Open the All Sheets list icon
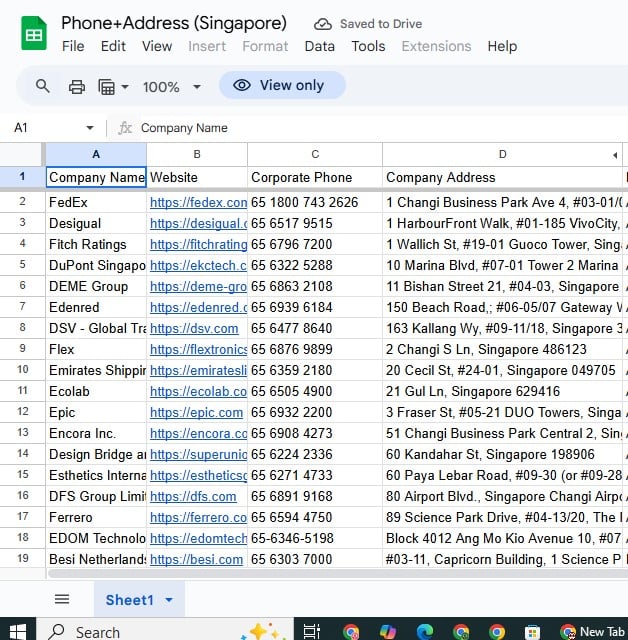 click(x=62, y=599)
